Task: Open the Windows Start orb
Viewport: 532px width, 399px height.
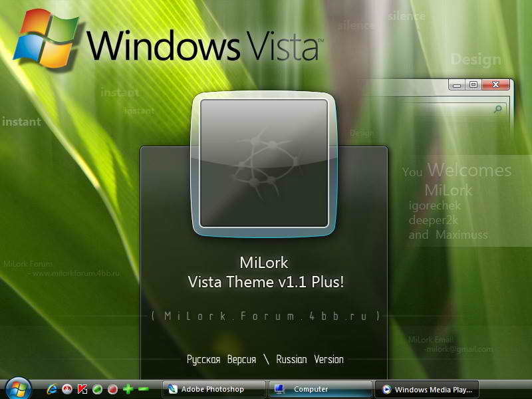Action: click(x=18, y=389)
